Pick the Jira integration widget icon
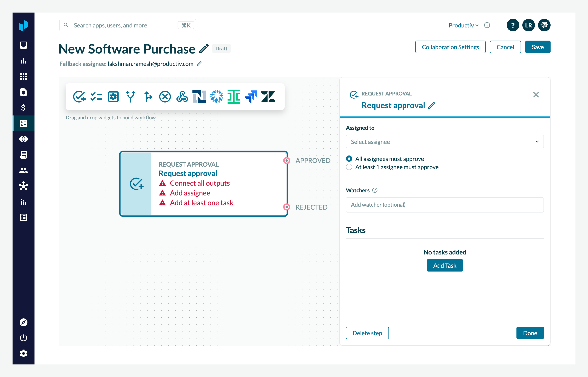The image size is (588, 377). click(x=251, y=96)
